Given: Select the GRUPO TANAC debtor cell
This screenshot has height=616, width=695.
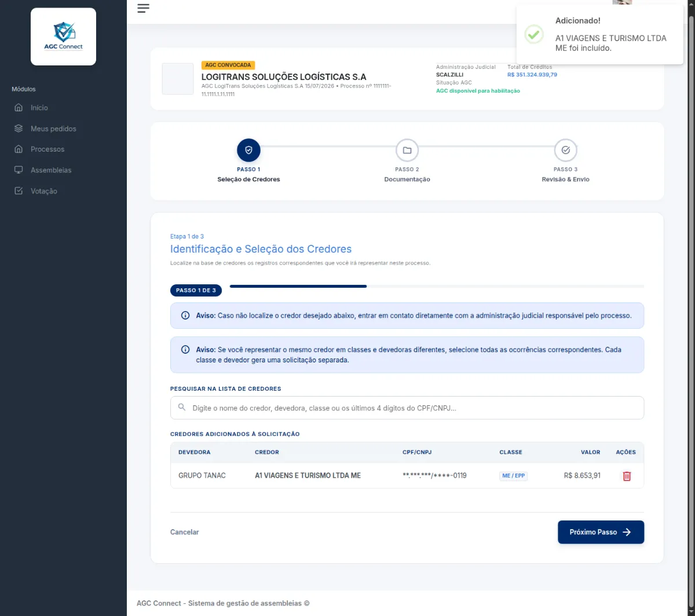Looking at the screenshot, I should click(202, 475).
